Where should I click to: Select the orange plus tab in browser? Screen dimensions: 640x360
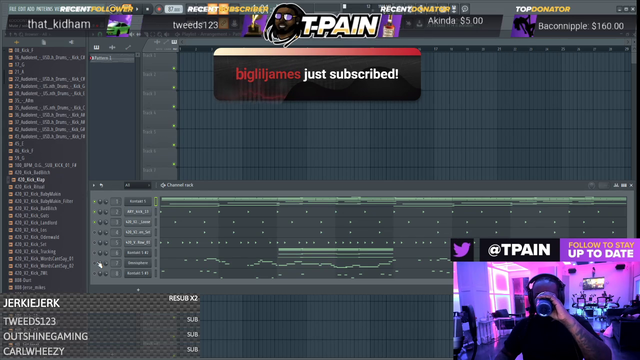pyautogui.click(x=16, y=42)
